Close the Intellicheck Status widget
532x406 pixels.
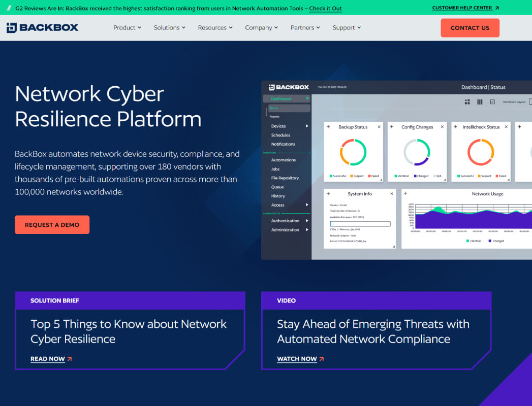[506, 127]
